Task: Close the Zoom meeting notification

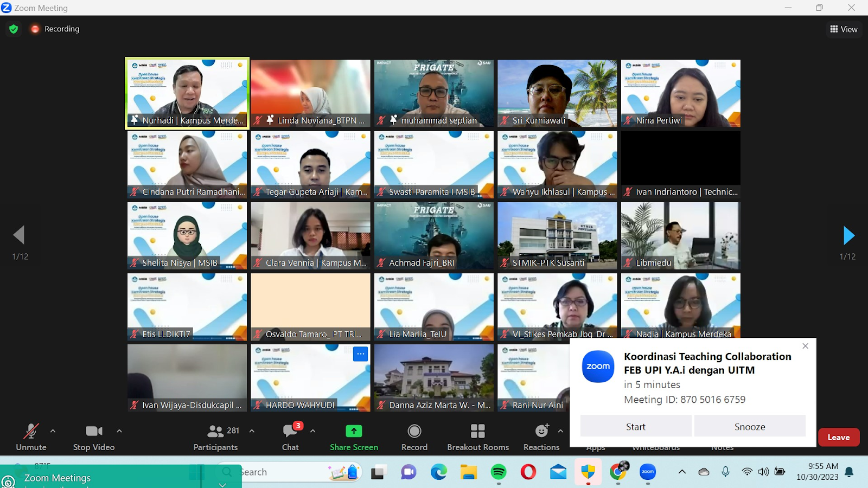Action: pos(805,346)
